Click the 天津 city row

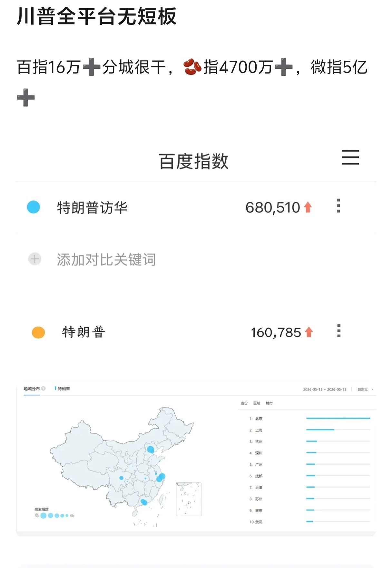(309, 487)
